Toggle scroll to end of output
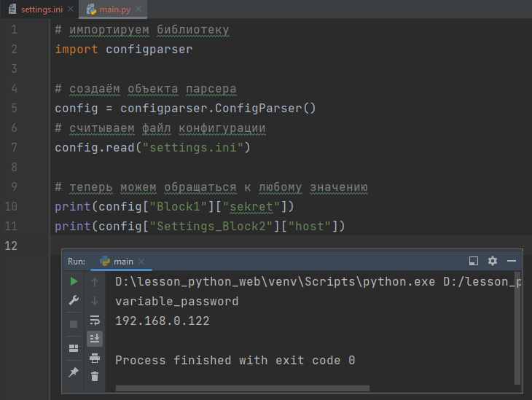 (x=95, y=338)
